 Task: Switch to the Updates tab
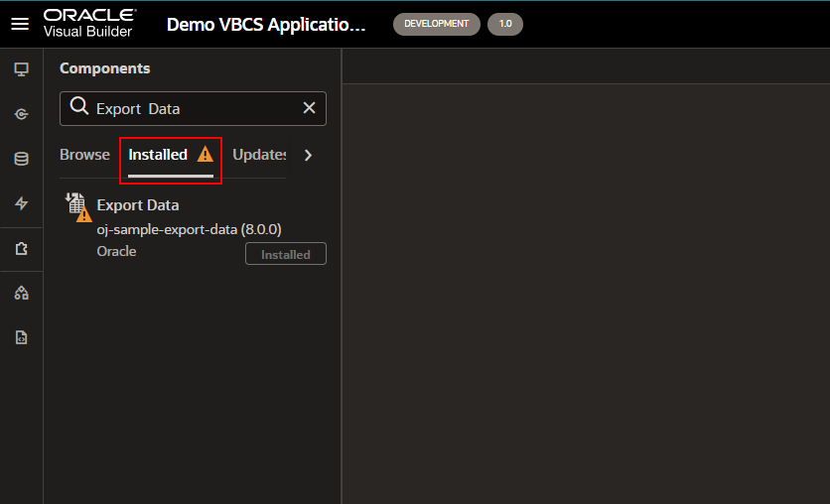coord(259,155)
